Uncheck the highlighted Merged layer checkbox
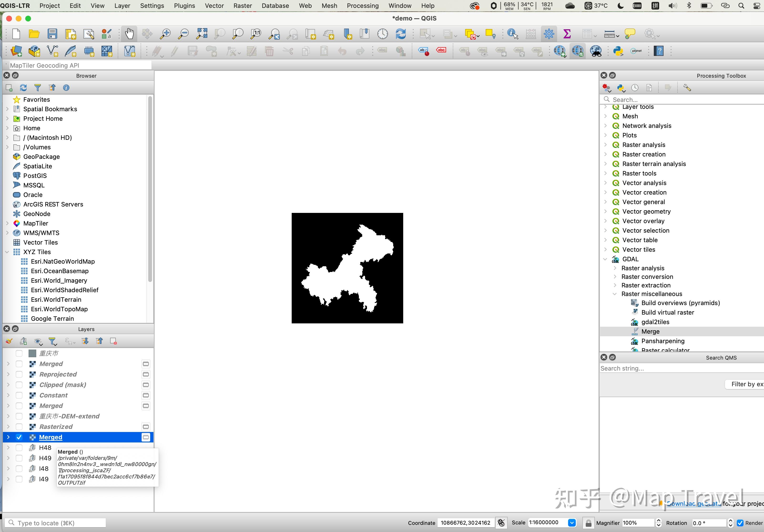This screenshot has height=532, width=764. click(x=19, y=437)
